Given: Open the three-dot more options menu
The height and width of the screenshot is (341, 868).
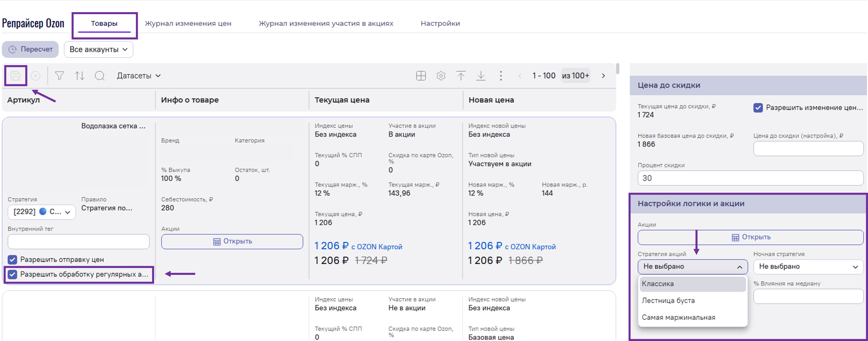Looking at the screenshot, I should pyautogui.click(x=501, y=76).
